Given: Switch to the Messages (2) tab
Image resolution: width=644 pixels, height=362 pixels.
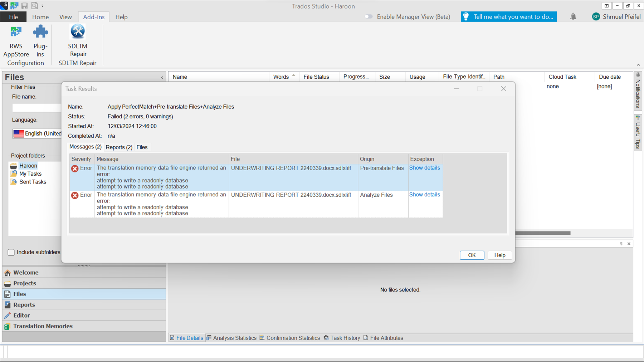Looking at the screenshot, I should [86, 147].
